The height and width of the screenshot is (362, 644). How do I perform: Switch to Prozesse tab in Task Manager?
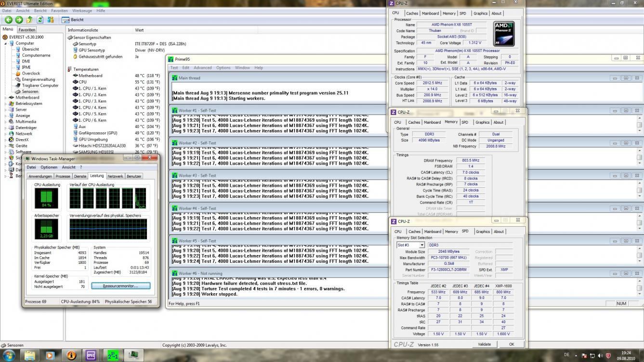pyautogui.click(x=63, y=176)
